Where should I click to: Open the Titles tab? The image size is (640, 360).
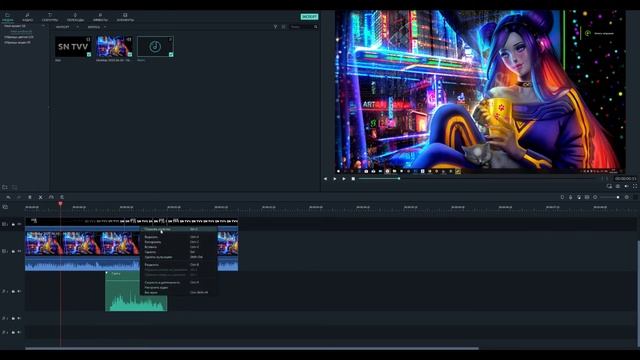(50, 17)
